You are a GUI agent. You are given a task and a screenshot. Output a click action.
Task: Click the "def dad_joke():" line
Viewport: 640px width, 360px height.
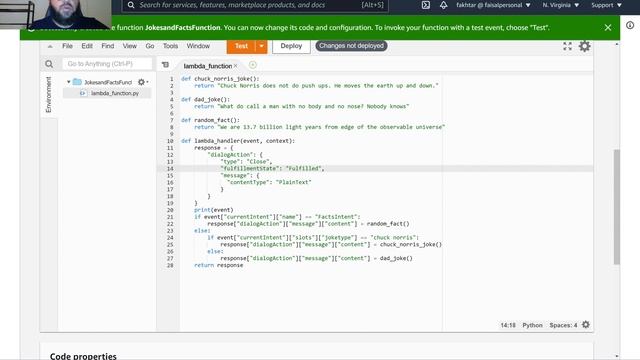click(x=206, y=100)
